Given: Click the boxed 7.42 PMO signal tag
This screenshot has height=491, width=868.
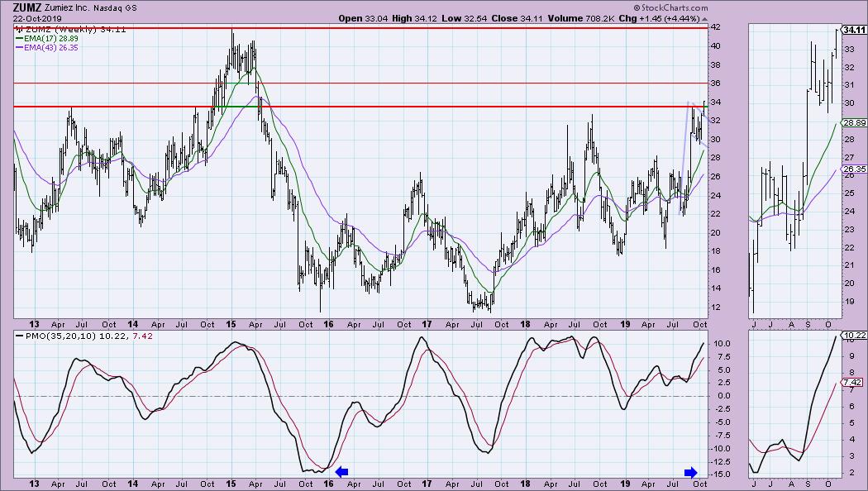Looking at the screenshot, I should tap(851, 382).
